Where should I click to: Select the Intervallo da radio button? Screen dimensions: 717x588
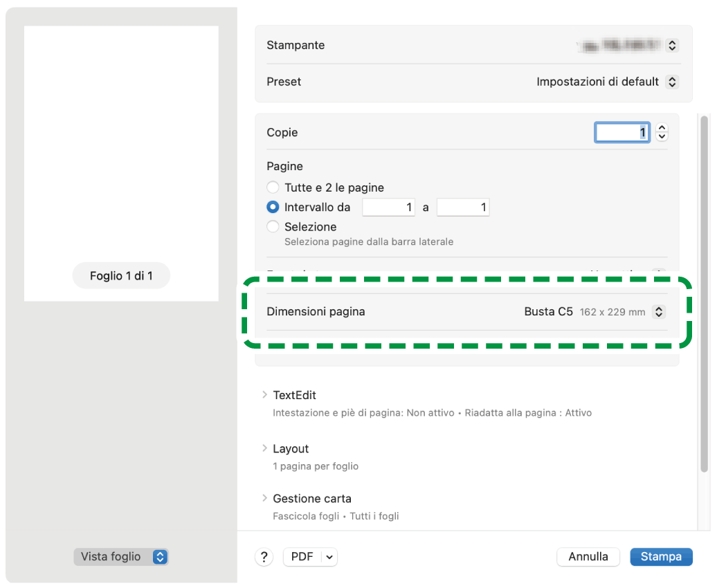pyautogui.click(x=273, y=207)
